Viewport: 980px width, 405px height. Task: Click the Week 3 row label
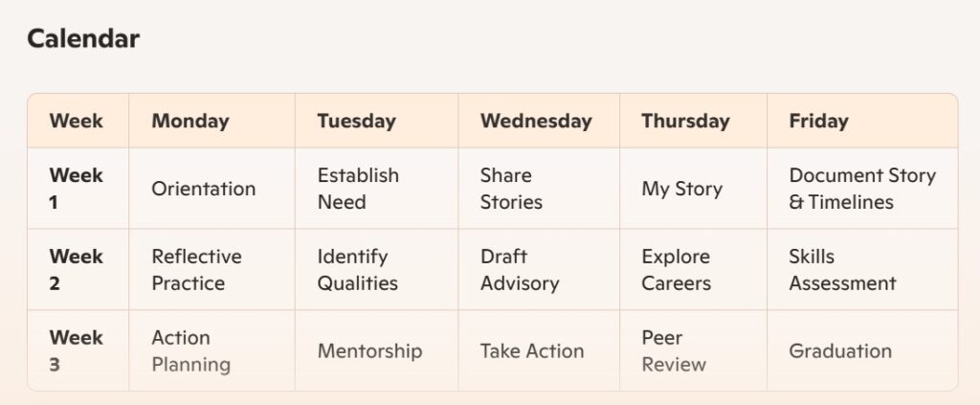(76, 350)
